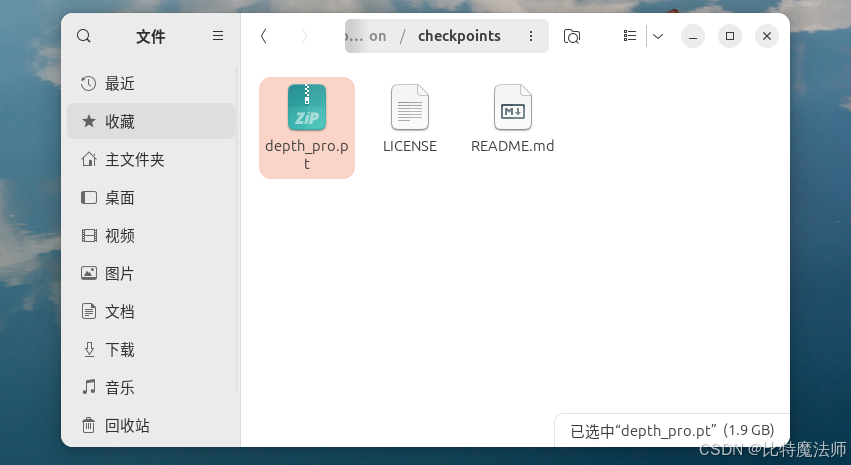Go forward with the right arrow
The image size is (851, 465).
[x=304, y=36]
